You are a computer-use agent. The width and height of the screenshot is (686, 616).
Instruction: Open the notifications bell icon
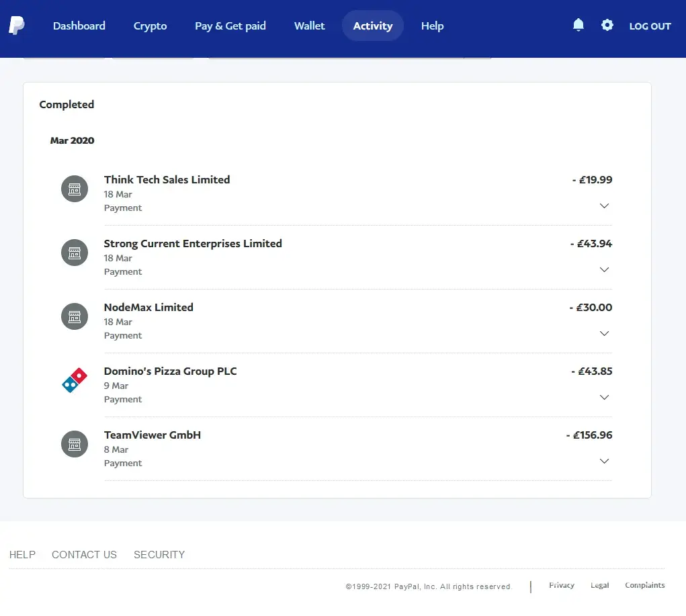tap(578, 26)
